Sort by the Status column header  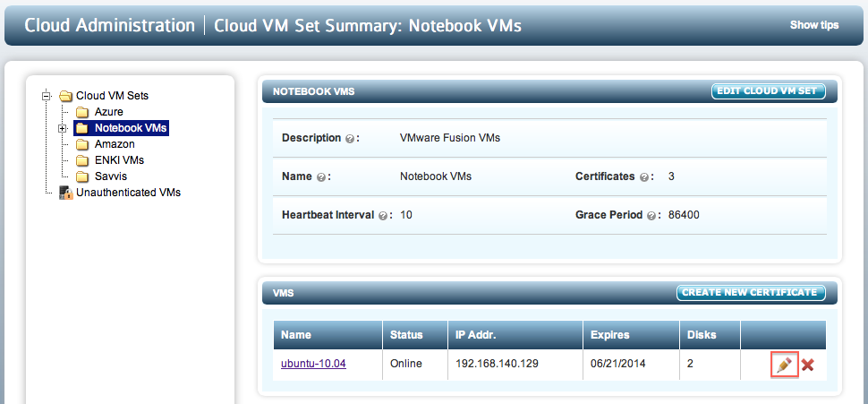[406, 335]
